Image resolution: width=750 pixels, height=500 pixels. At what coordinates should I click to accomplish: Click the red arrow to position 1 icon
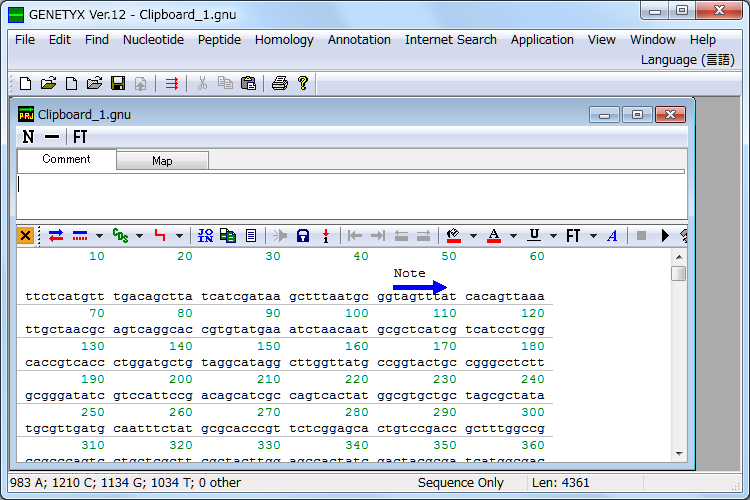[326, 235]
